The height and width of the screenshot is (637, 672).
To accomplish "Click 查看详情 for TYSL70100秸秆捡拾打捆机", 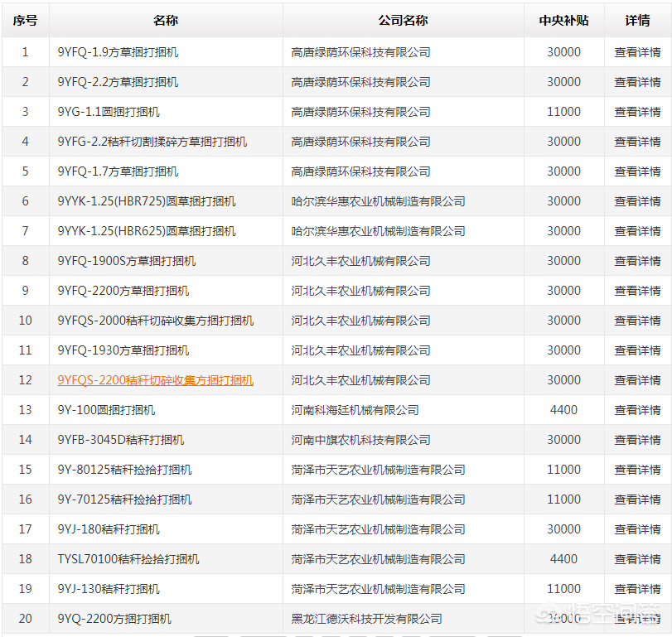I will click(x=637, y=559).
